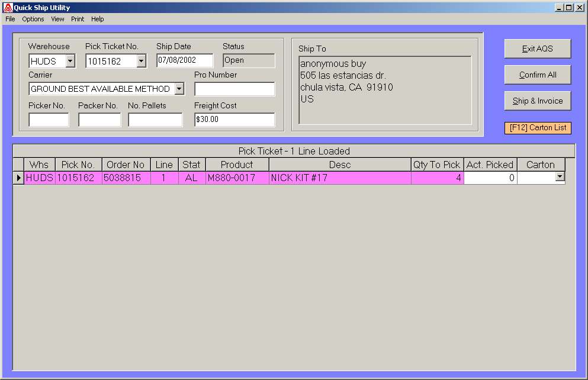Click the Status field showing Open
Image resolution: width=588 pixels, height=380 pixels.
[x=249, y=60]
